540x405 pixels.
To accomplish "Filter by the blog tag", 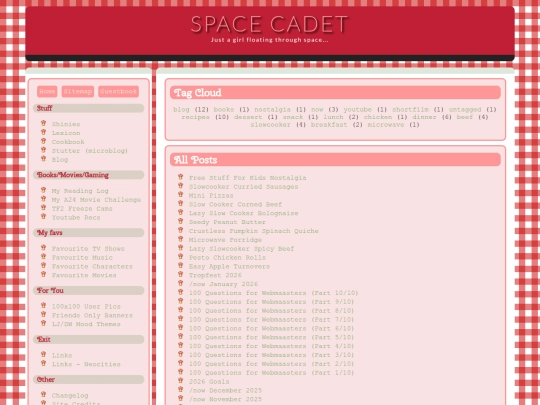I will tap(181, 110).
